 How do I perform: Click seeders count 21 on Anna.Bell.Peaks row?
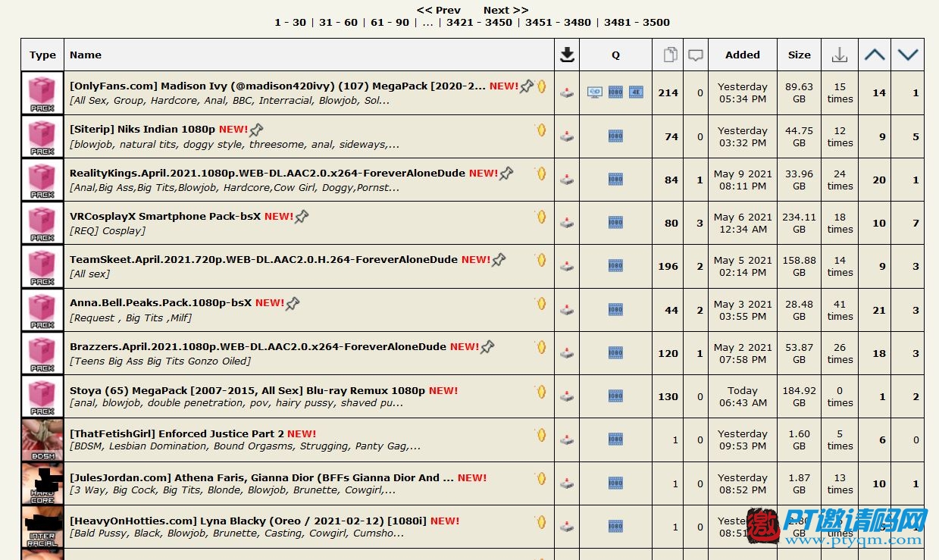coord(879,310)
